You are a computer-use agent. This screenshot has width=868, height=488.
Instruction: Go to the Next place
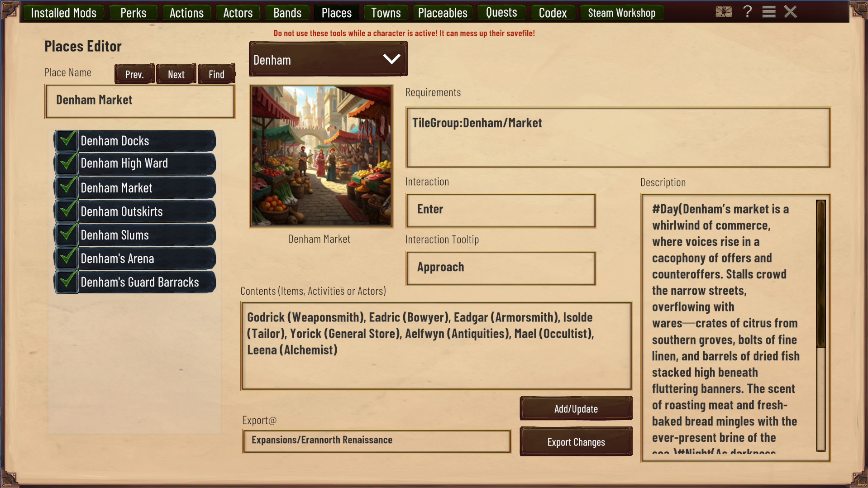pos(176,74)
